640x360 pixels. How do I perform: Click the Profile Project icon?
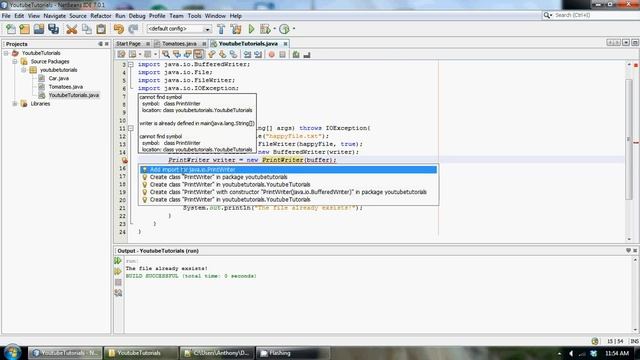click(284, 29)
